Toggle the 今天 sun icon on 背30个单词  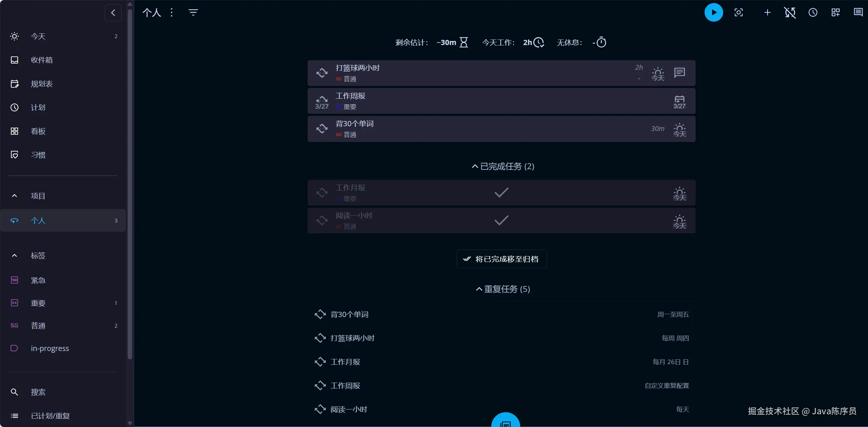coord(679,130)
